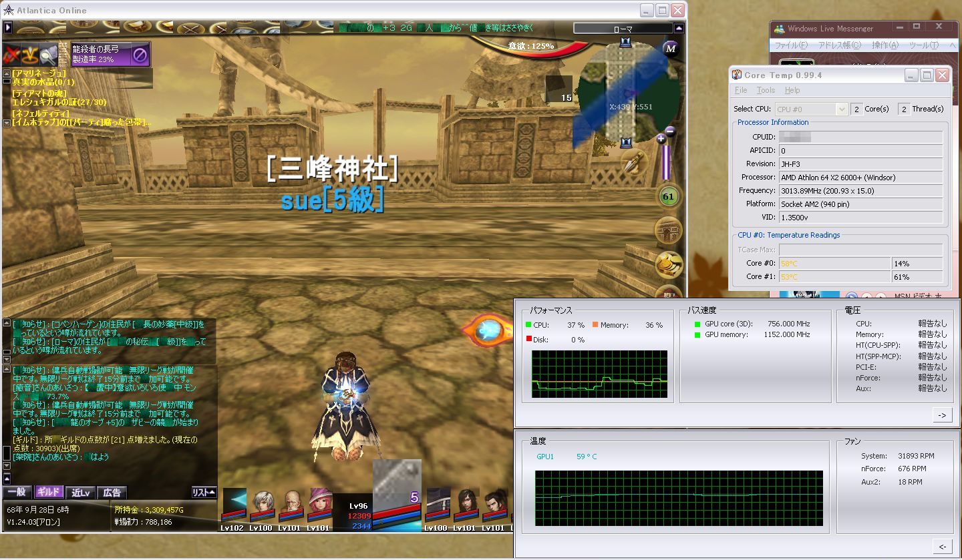Image resolution: width=962 pixels, height=560 pixels.
Task: Click the Frequency value field in Core Temp
Action: 861,191
